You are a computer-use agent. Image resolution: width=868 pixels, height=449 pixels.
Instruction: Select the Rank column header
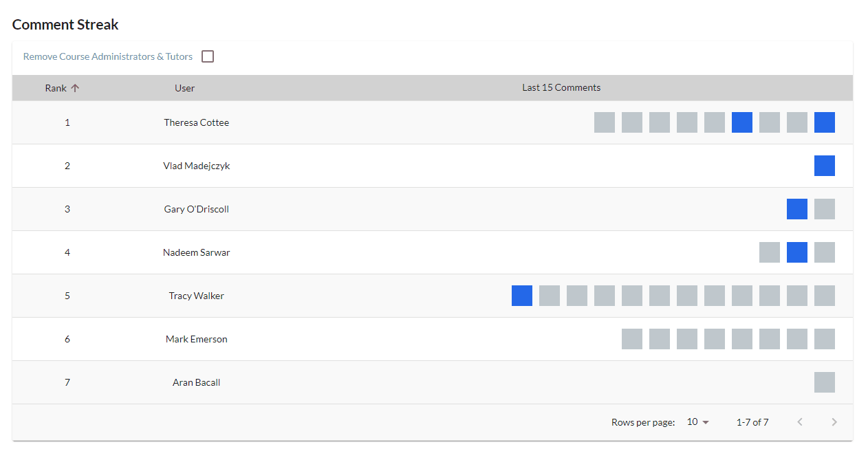pyautogui.click(x=55, y=87)
